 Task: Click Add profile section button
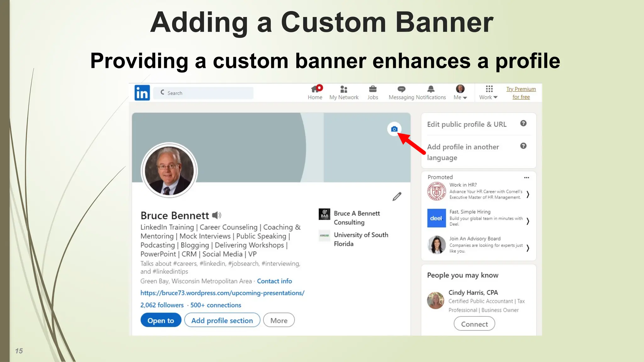click(x=222, y=320)
